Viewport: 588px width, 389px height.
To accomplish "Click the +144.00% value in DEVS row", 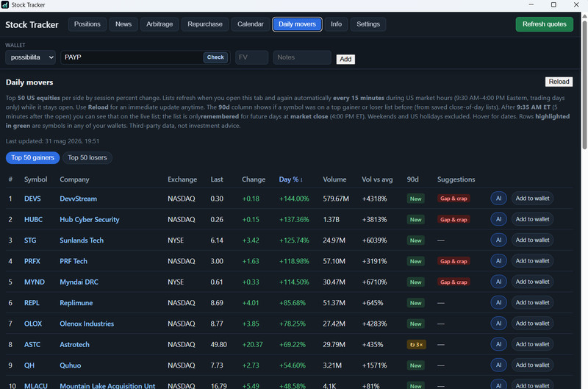I will point(294,199).
